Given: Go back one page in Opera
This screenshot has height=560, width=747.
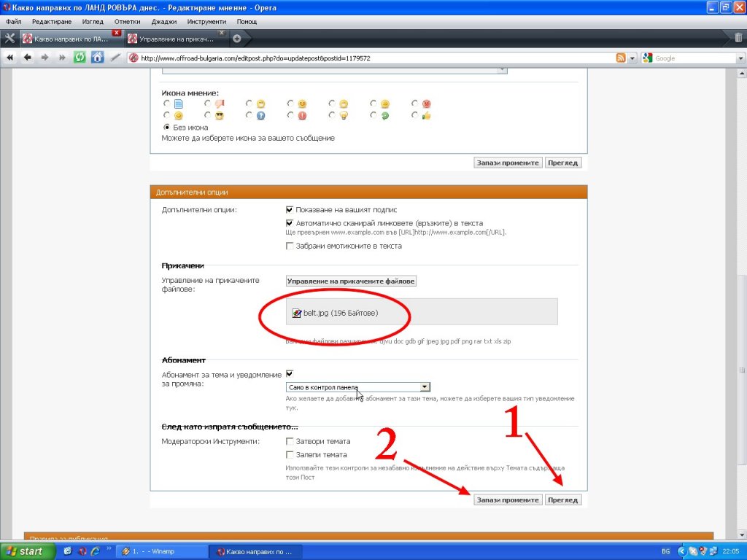Looking at the screenshot, I should point(27,58).
